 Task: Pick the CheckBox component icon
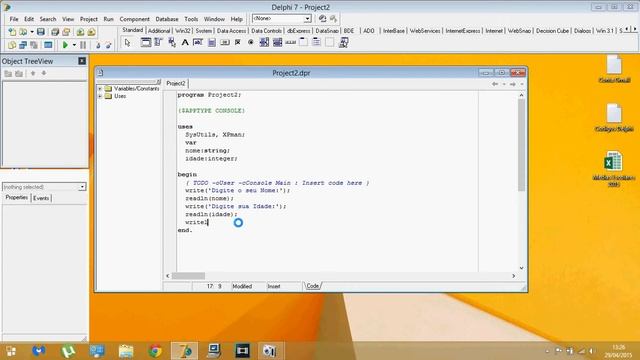(238, 42)
